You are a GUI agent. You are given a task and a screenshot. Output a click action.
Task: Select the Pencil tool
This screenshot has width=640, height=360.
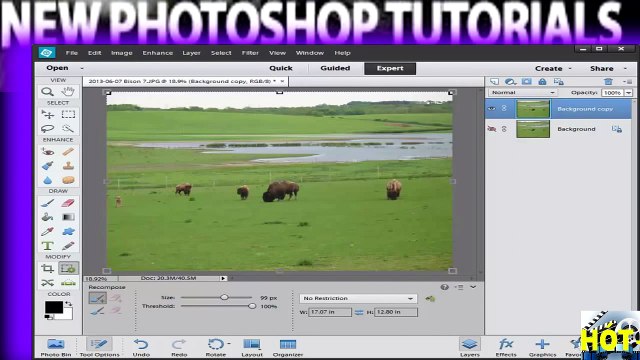[x=68, y=246]
